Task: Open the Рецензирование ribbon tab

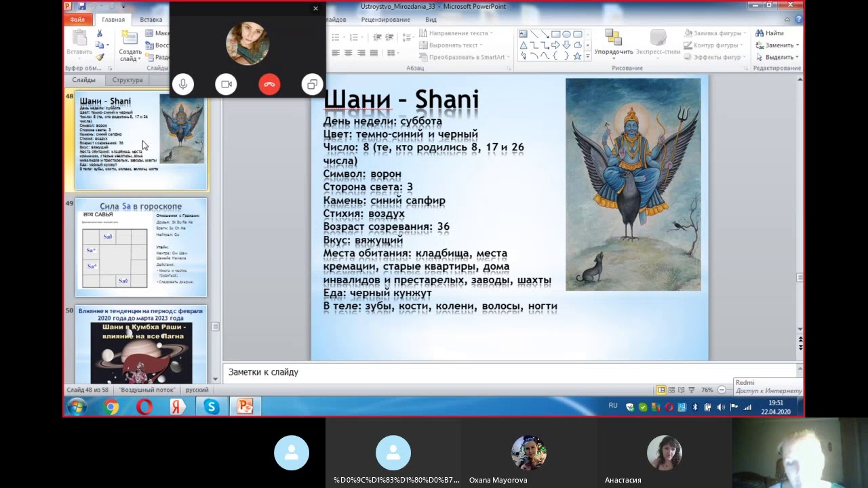Action: coord(385,20)
